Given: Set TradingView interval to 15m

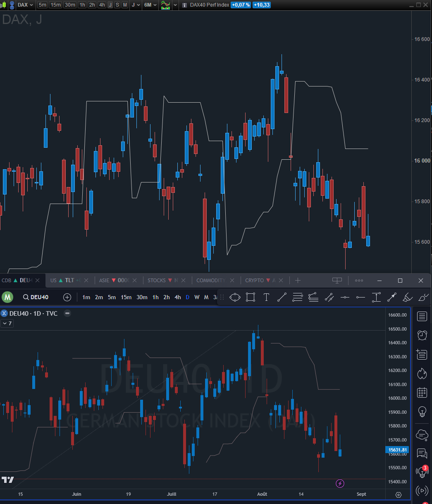Looking at the screenshot, I should [126, 297].
